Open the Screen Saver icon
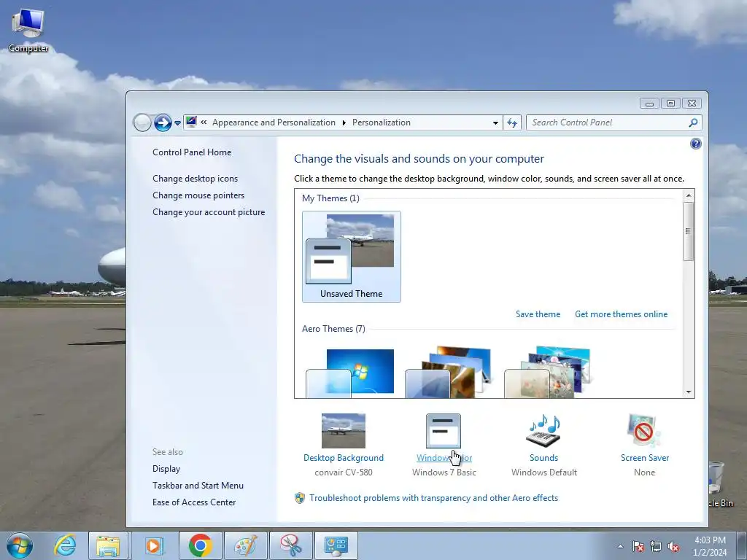 click(645, 431)
